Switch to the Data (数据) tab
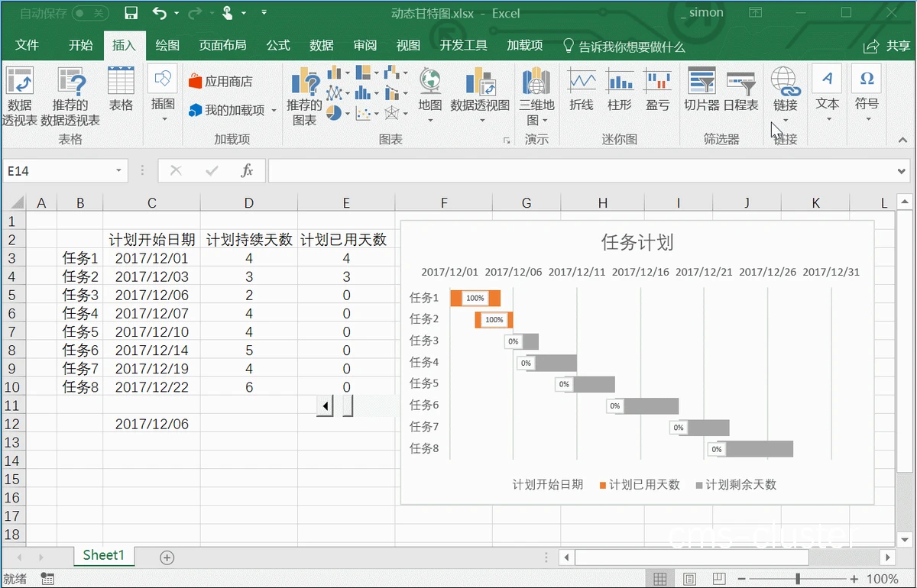 tap(322, 46)
